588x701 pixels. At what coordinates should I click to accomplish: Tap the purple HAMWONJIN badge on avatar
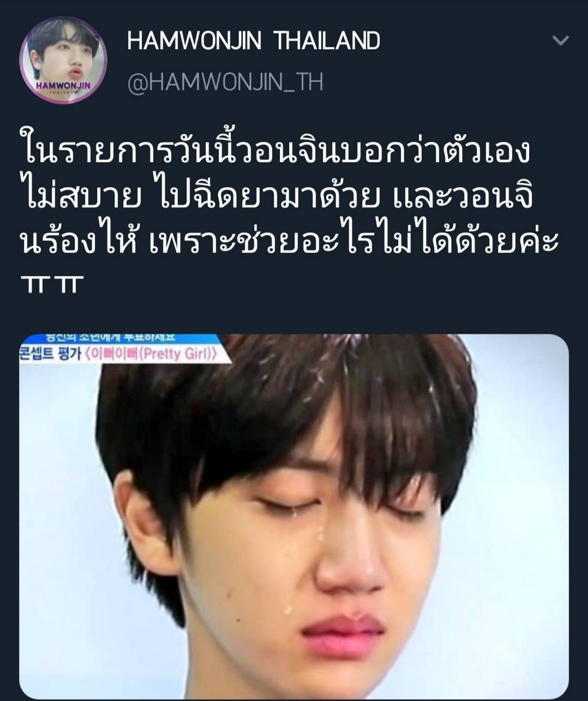(63, 85)
